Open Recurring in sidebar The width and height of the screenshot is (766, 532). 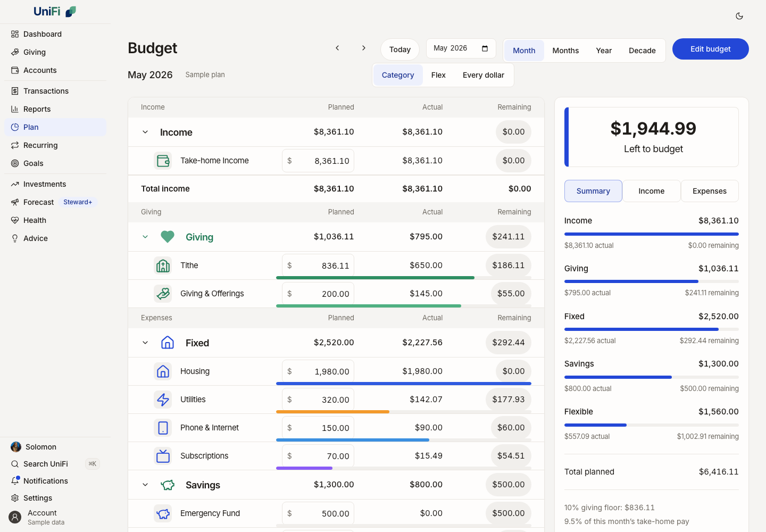click(x=55, y=145)
